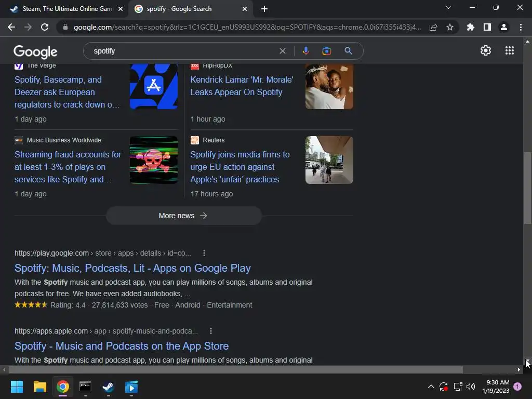Open Reuters Spotify joins media firms article
Screen dimensions: 532x399
coord(240,167)
